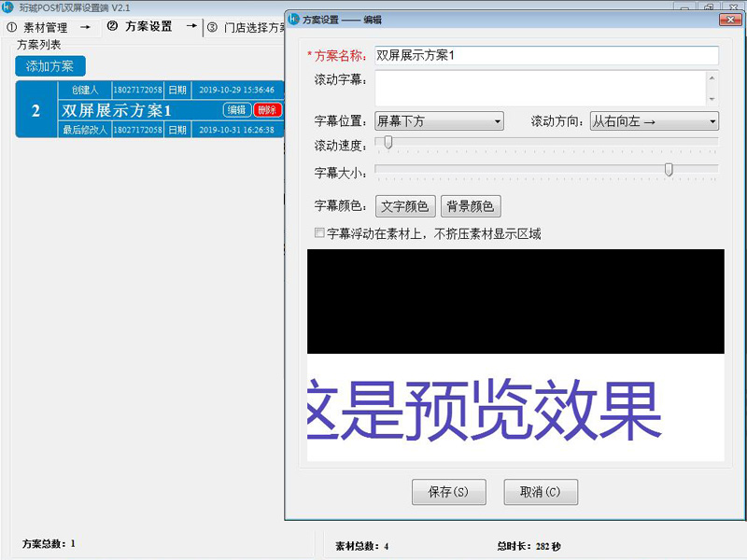Open the 文字颜色 color picker
Screen dimensions: 747x560
click(x=405, y=206)
